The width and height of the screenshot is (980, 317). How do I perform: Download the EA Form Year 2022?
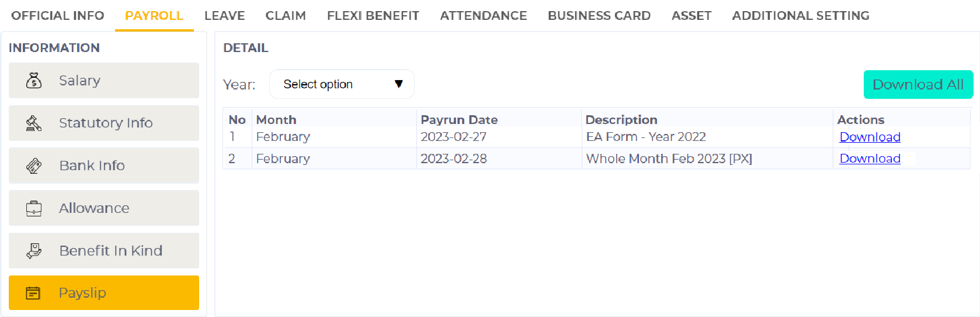point(869,137)
